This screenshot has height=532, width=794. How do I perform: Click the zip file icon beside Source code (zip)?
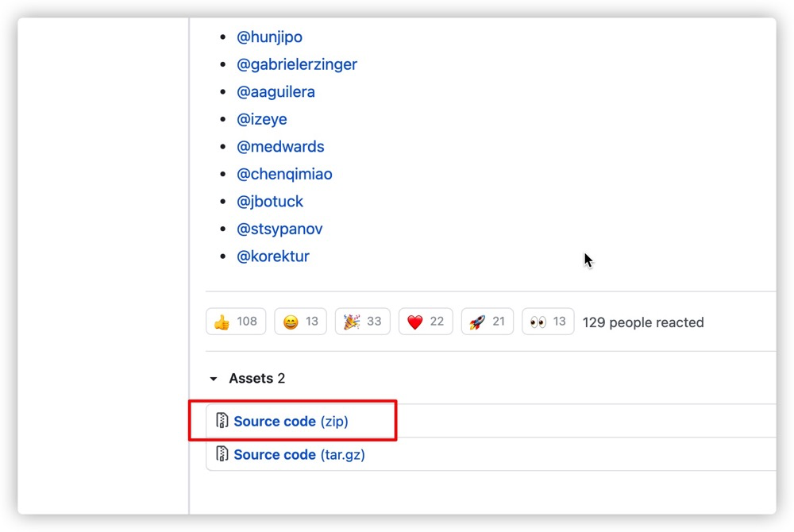click(222, 420)
